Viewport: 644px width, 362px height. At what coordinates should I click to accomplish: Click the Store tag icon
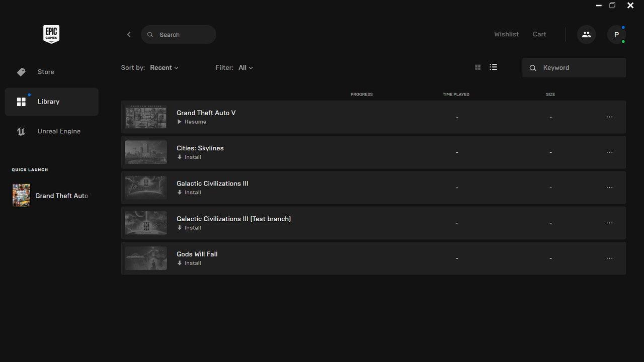point(21,72)
